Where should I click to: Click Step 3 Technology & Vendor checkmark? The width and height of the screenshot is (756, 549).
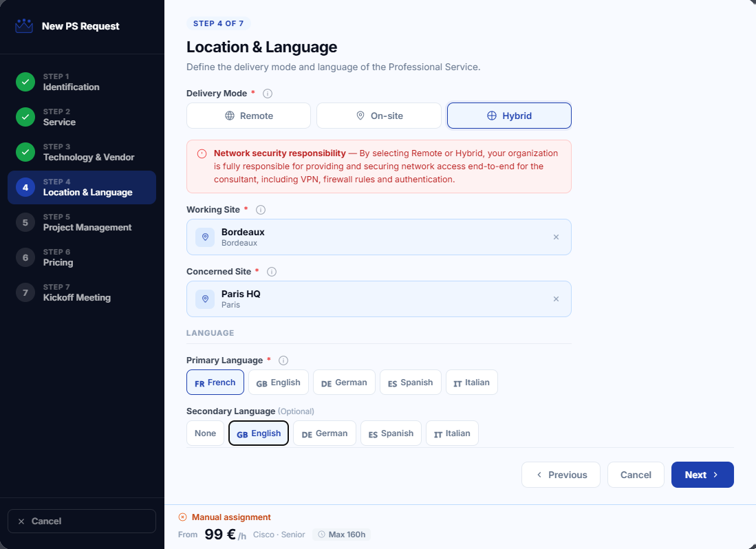25,152
